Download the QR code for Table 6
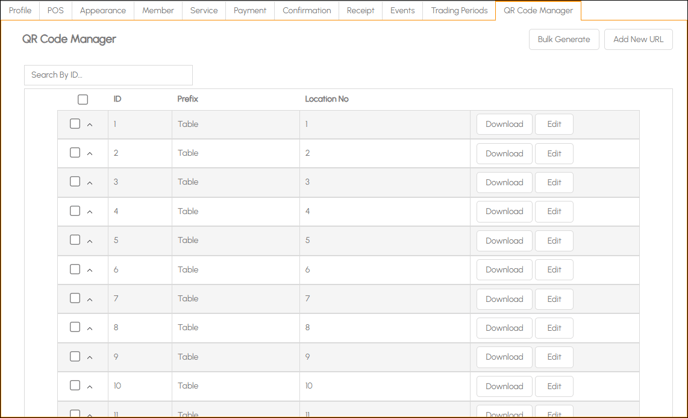This screenshot has height=418, width=688. pos(504,270)
